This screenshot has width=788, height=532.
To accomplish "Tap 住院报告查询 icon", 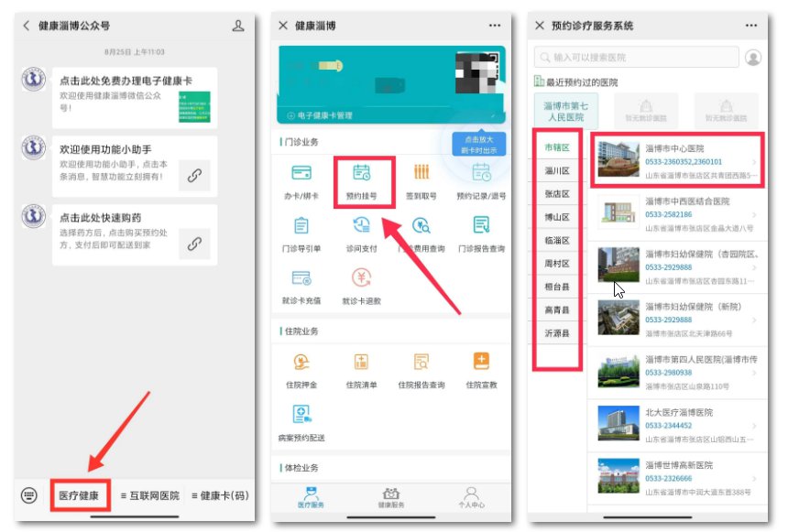I will (421, 362).
